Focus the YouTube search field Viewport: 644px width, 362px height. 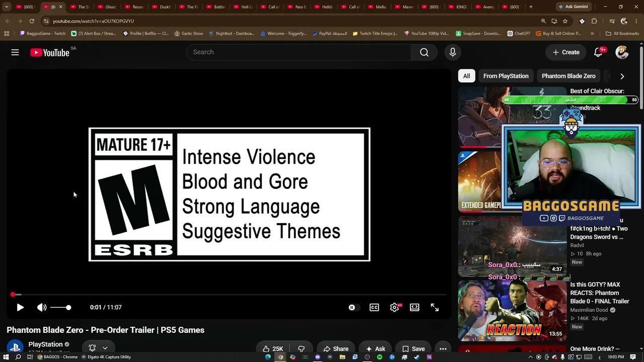(298, 52)
